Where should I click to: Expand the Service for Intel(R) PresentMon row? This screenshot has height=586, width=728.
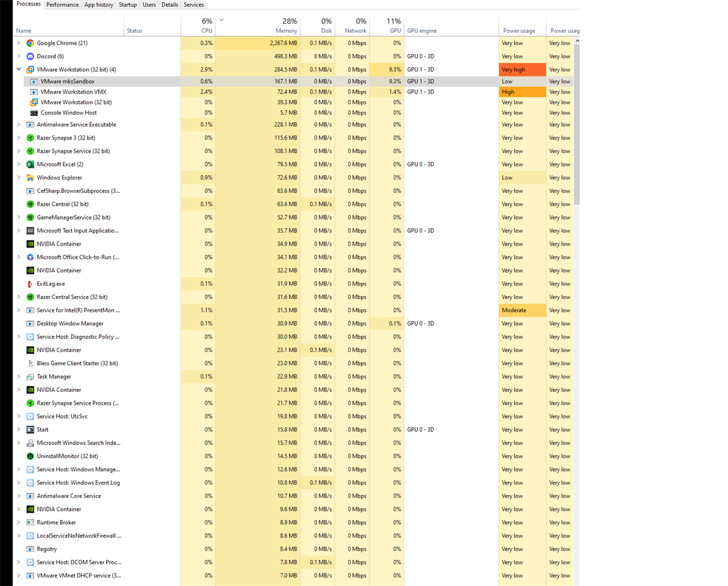pos(19,311)
